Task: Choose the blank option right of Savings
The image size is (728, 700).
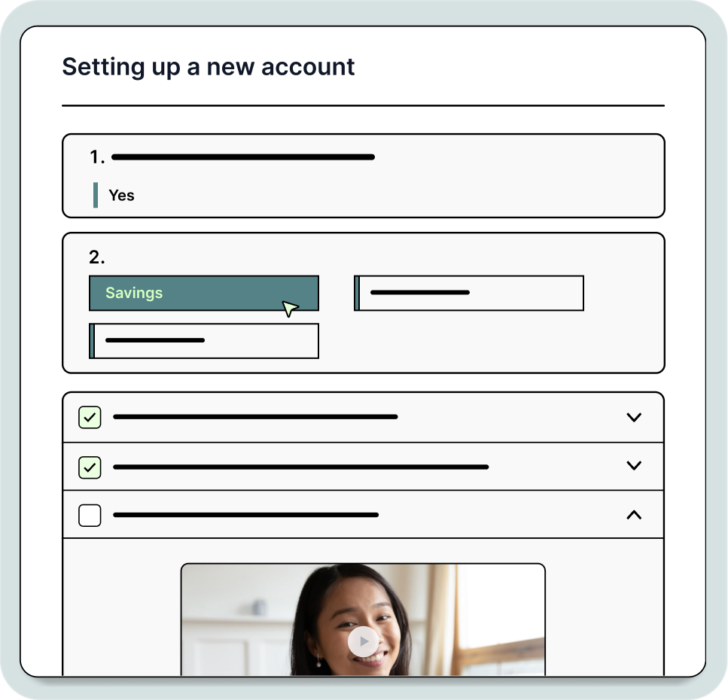Action: 468,293
